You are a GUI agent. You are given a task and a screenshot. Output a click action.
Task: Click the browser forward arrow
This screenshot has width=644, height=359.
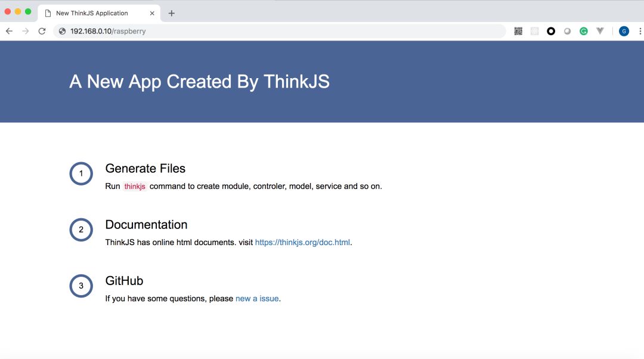point(26,31)
